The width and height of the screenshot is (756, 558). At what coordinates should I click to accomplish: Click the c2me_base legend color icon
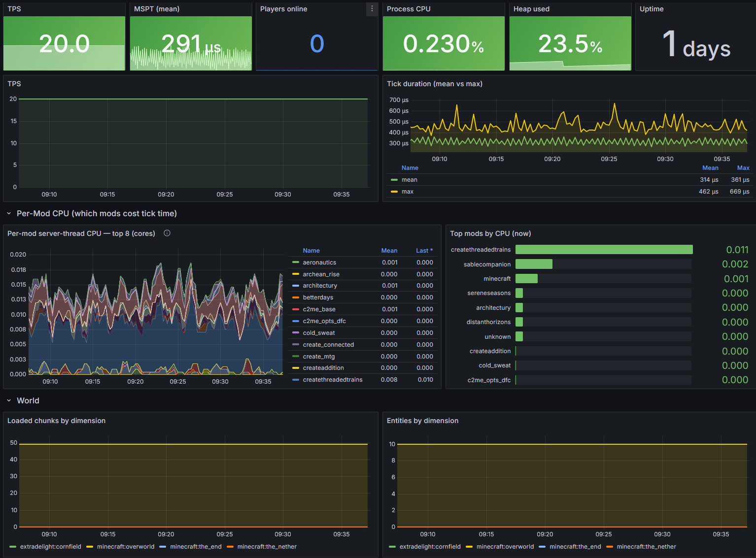(x=296, y=309)
